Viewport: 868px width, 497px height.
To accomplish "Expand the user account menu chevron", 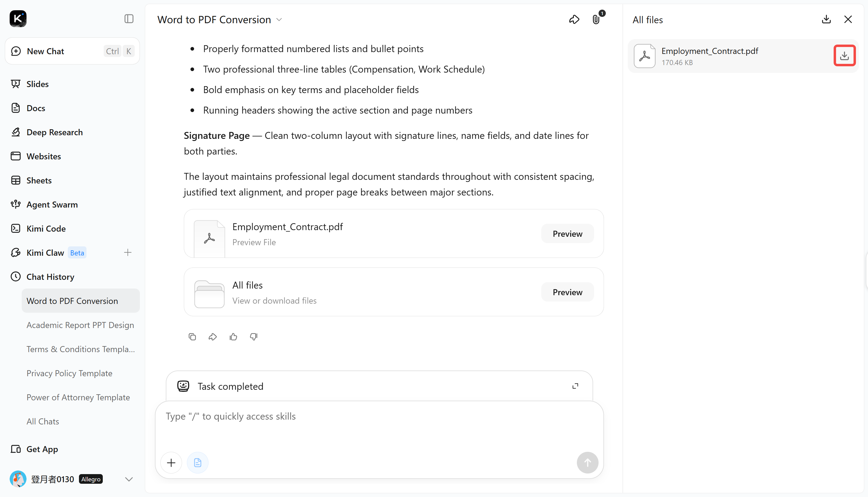I will point(129,479).
